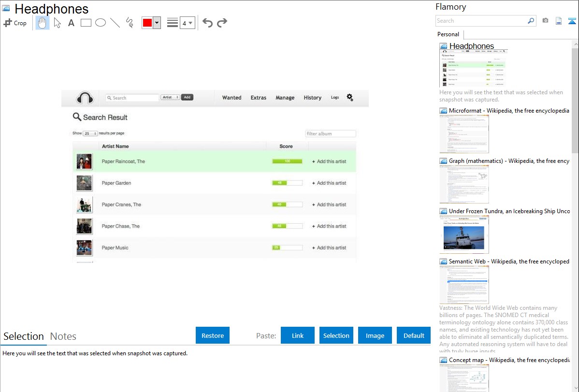Choose the straight line tool

coord(115,23)
